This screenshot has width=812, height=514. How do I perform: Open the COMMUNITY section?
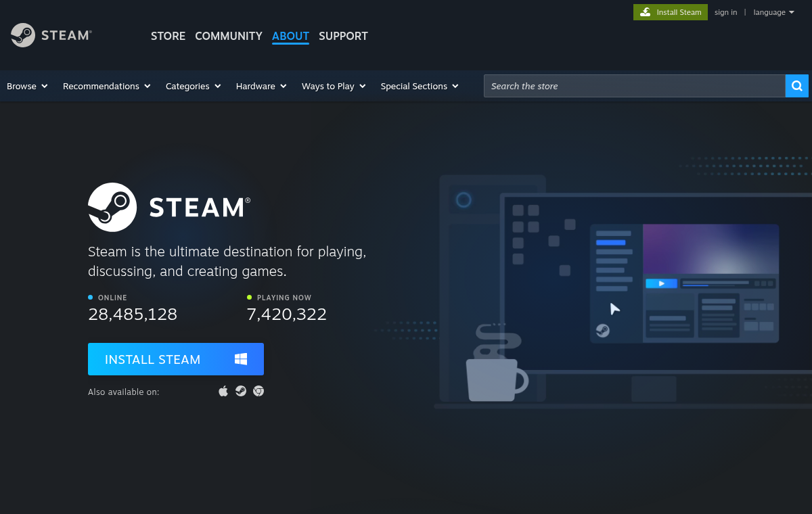(229, 36)
